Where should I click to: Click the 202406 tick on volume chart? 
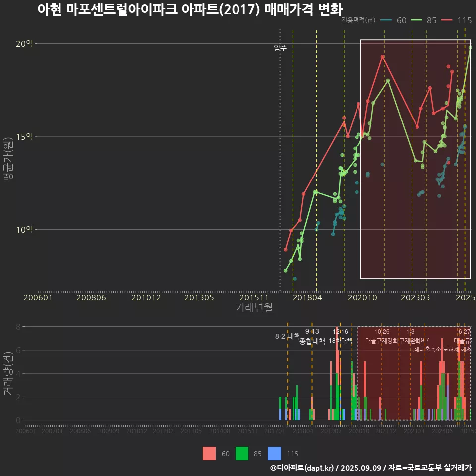point(442,431)
